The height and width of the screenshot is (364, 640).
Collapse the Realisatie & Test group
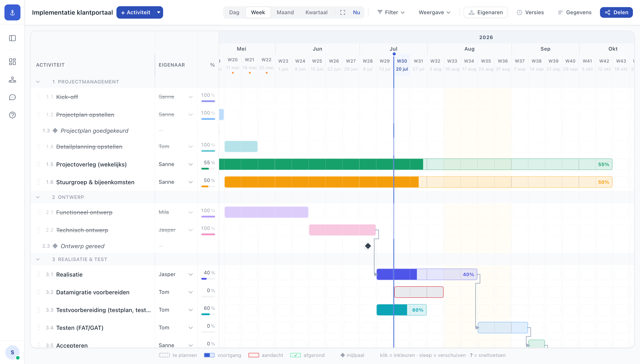[x=38, y=259]
